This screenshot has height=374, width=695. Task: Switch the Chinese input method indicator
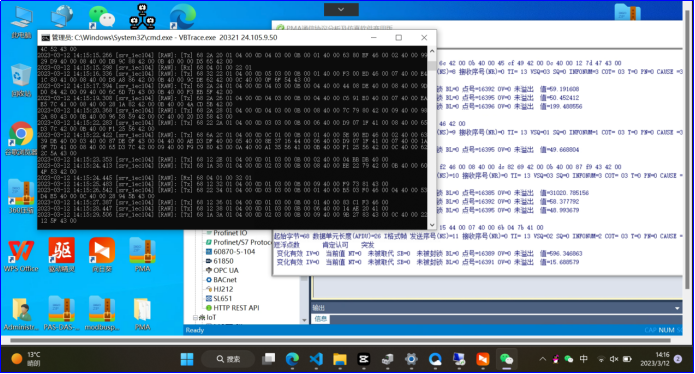pos(584,359)
